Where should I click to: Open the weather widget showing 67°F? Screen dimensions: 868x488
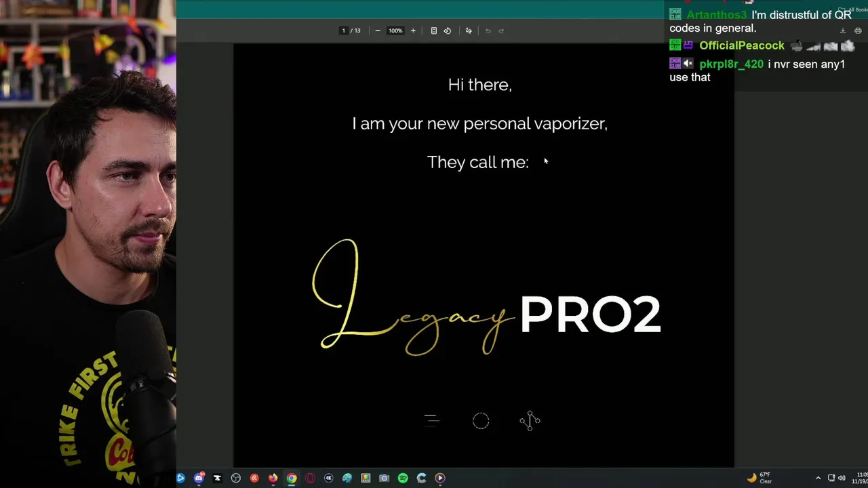point(759,478)
